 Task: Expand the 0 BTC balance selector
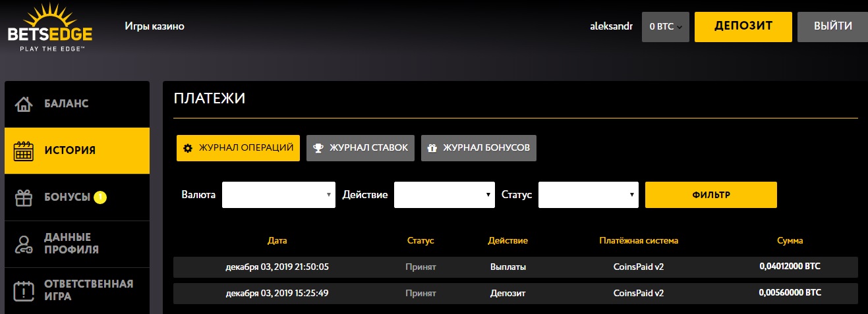[665, 27]
